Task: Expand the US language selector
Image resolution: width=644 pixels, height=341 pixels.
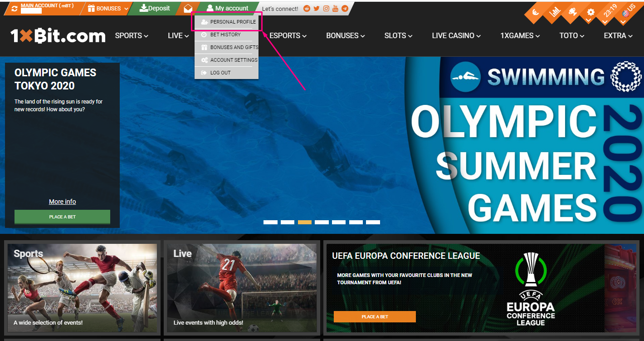Action: 627,13
